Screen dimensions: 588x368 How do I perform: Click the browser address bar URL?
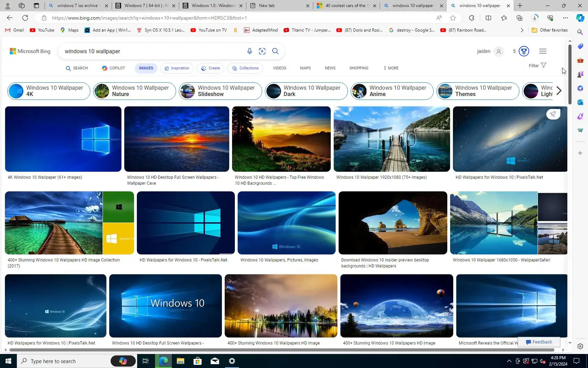149,18
